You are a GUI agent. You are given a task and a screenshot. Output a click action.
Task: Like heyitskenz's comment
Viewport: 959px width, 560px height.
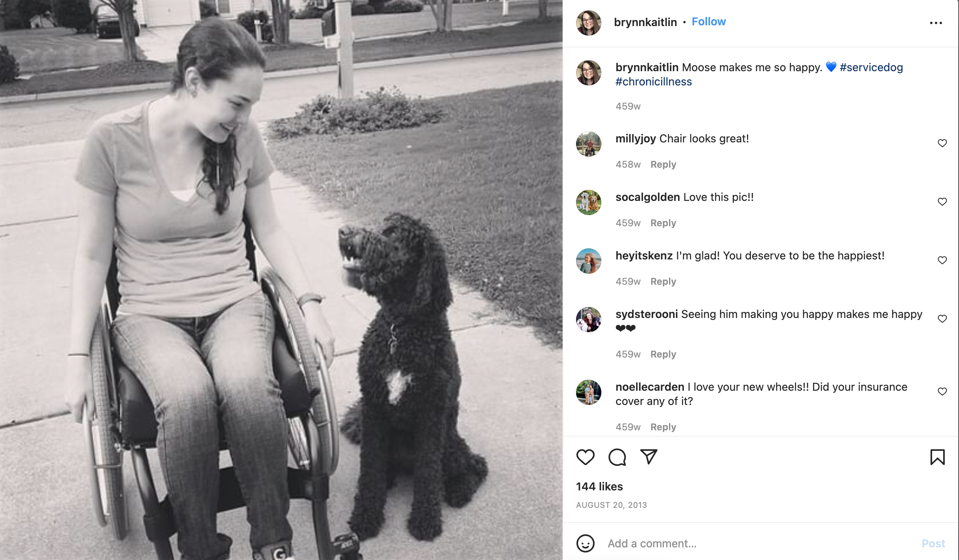942,260
